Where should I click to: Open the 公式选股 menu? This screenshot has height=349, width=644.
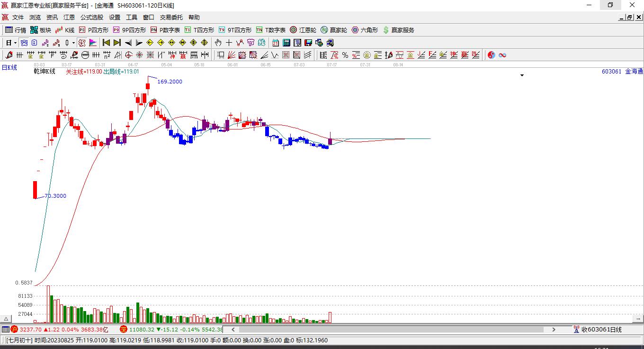pos(92,18)
